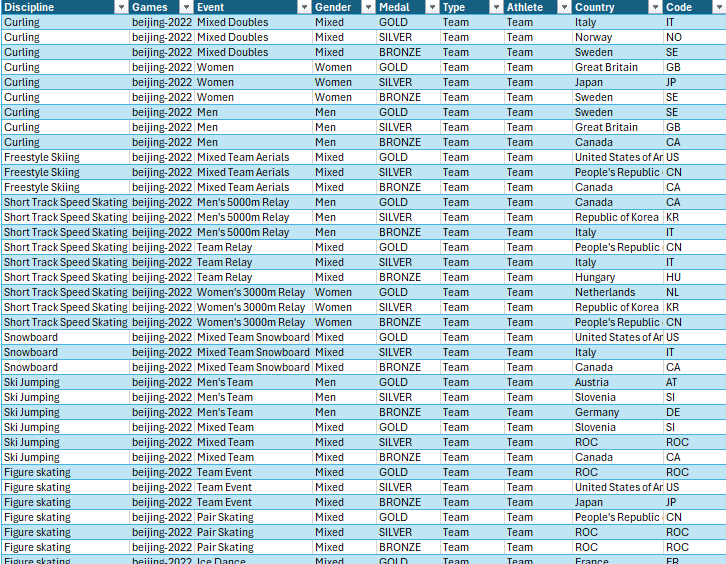726x564 pixels.
Task: Click Sweden in Curling Mixed Doubles BRONZE row
Action: pyautogui.click(x=618, y=52)
